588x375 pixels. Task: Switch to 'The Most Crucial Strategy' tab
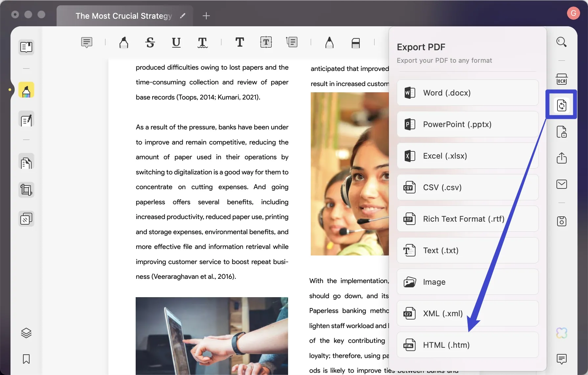click(x=124, y=15)
